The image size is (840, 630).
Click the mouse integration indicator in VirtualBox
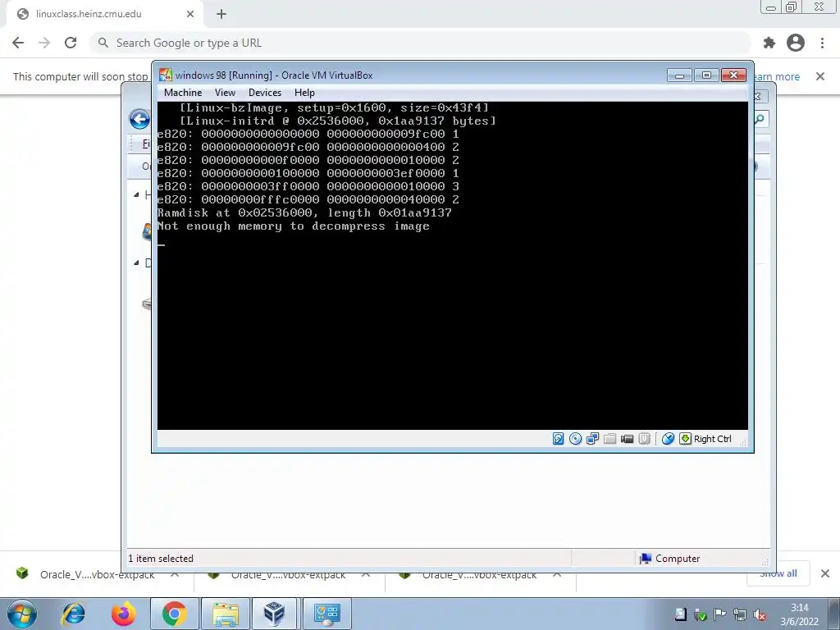click(668, 439)
